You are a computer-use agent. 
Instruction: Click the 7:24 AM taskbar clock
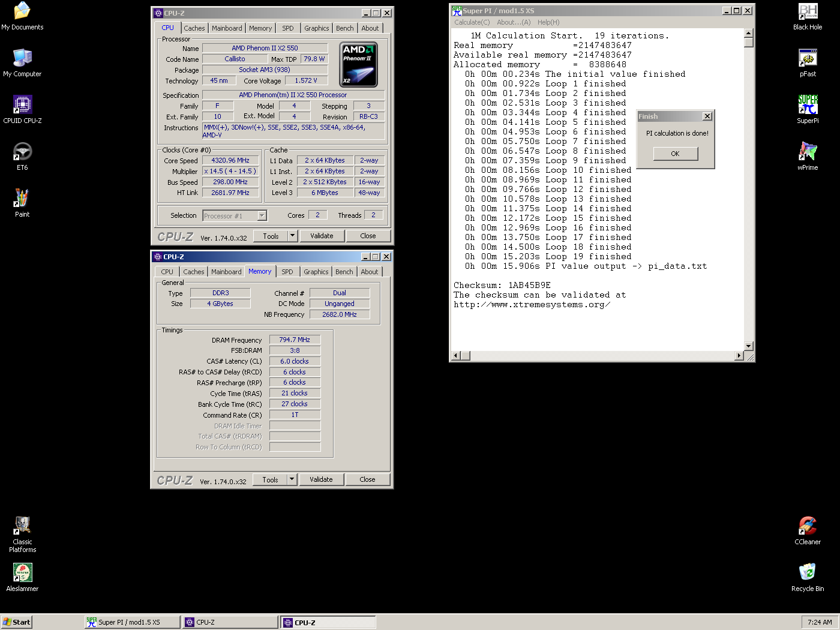coord(820,622)
